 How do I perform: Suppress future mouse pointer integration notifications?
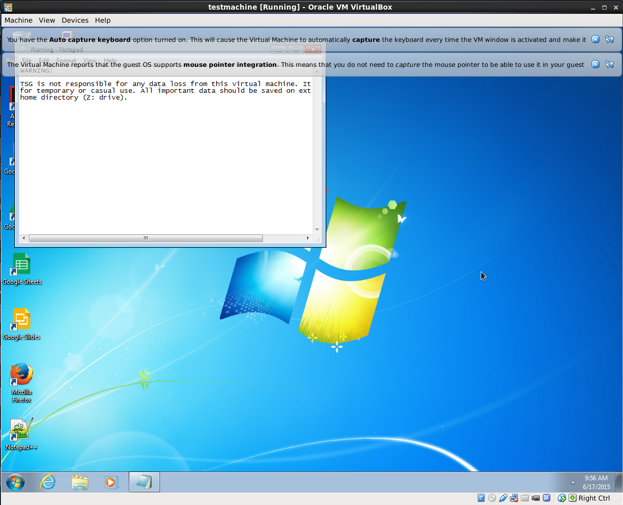609,64
